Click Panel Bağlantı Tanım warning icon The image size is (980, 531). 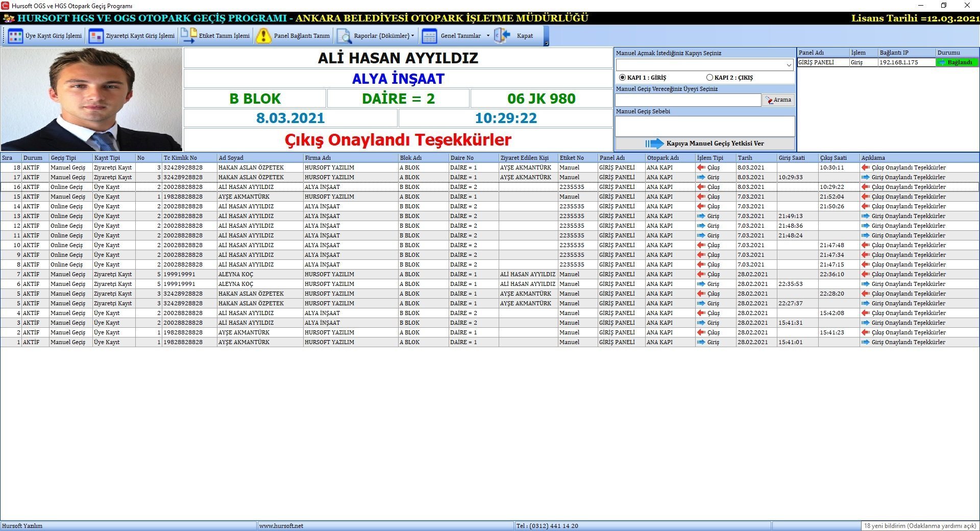263,36
